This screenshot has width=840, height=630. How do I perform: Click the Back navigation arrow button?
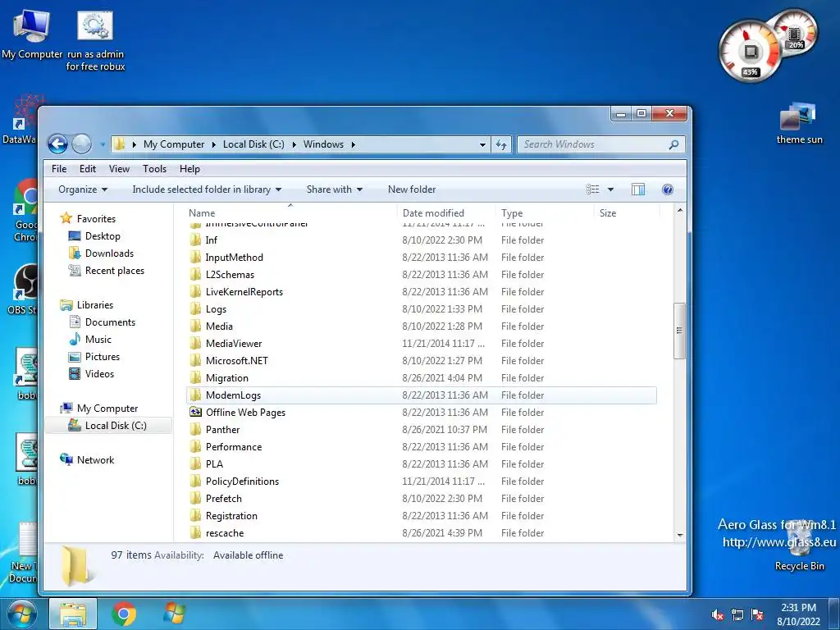click(57, 144)
